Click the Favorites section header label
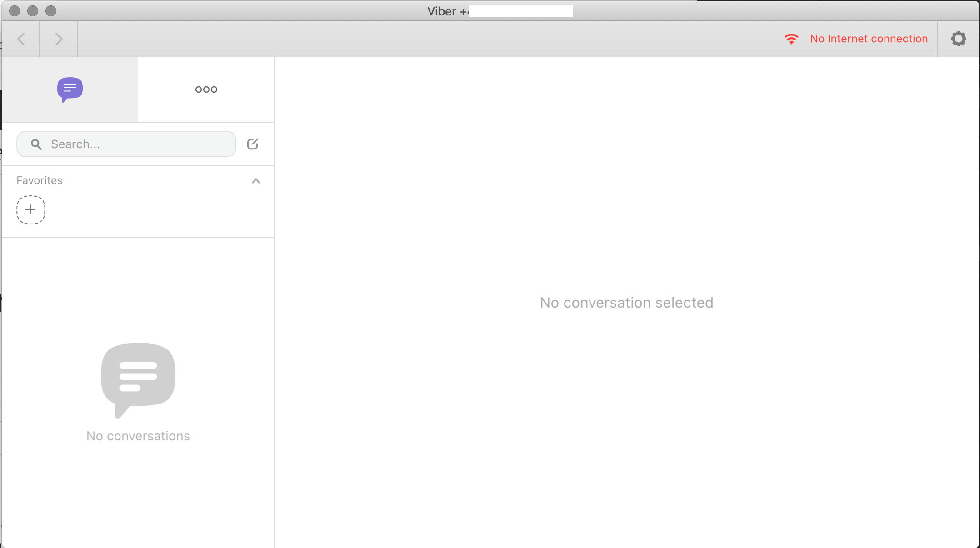The width and height of the screenshot is (980, 548). pyautogui.click(x=40, y=180)
